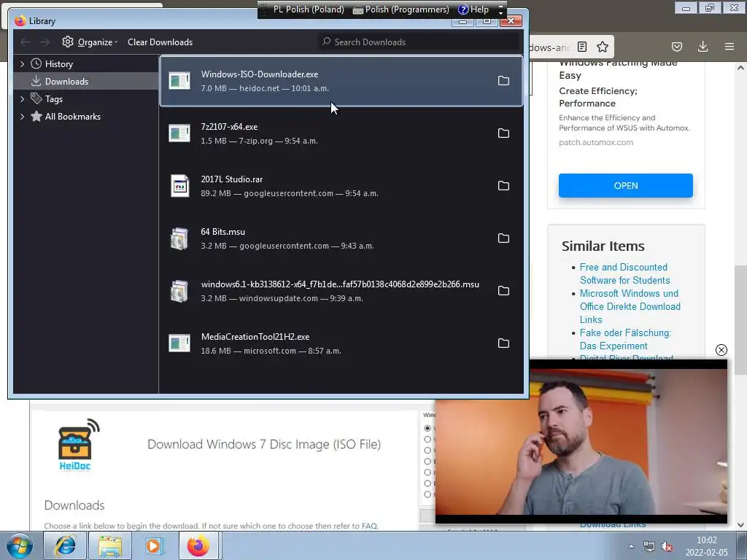Select the 2017L Studio.rar file name
747x560 pixels.
coord(231,179)
